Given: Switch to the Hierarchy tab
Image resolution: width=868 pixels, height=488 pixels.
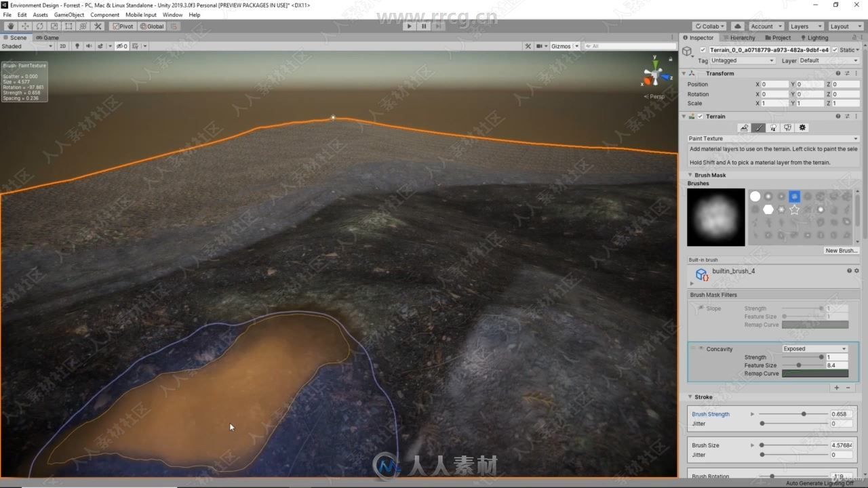Looking at the screenshot, I should (x=738, y=37).
